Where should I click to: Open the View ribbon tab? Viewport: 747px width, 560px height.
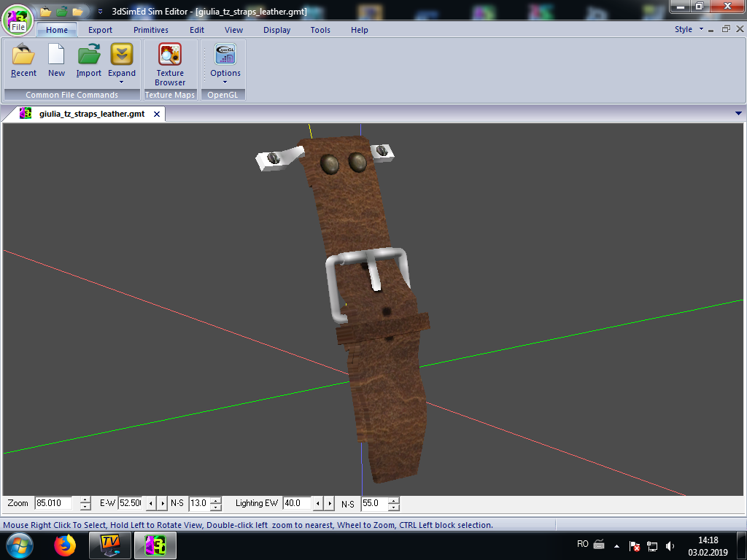point(233,30)
